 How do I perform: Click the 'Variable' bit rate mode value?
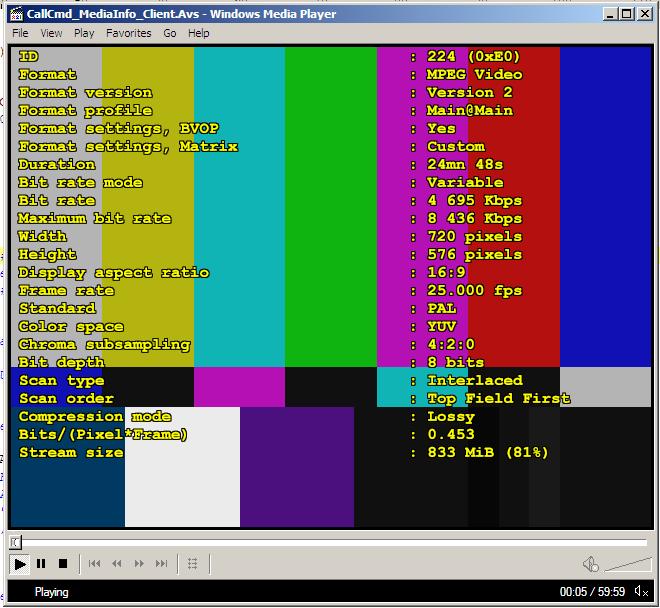point(465,182)
